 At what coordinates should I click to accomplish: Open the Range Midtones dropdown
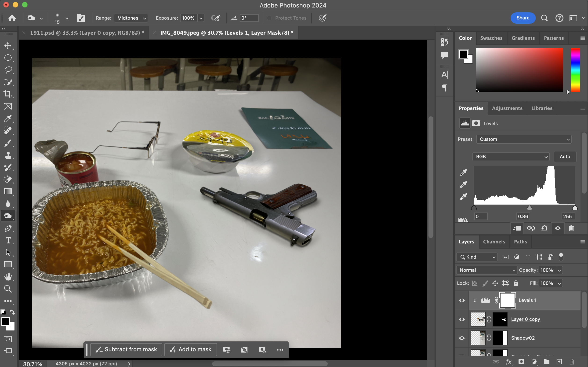pyautogui.click(x=131, y=18)
